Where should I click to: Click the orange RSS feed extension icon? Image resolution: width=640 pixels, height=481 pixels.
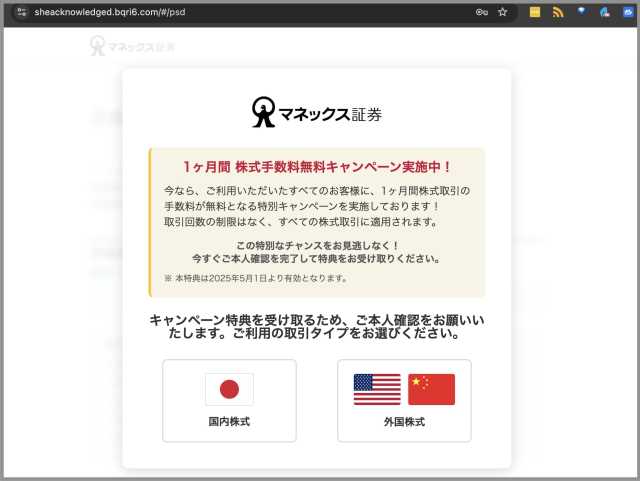click(x=558, y=12)
